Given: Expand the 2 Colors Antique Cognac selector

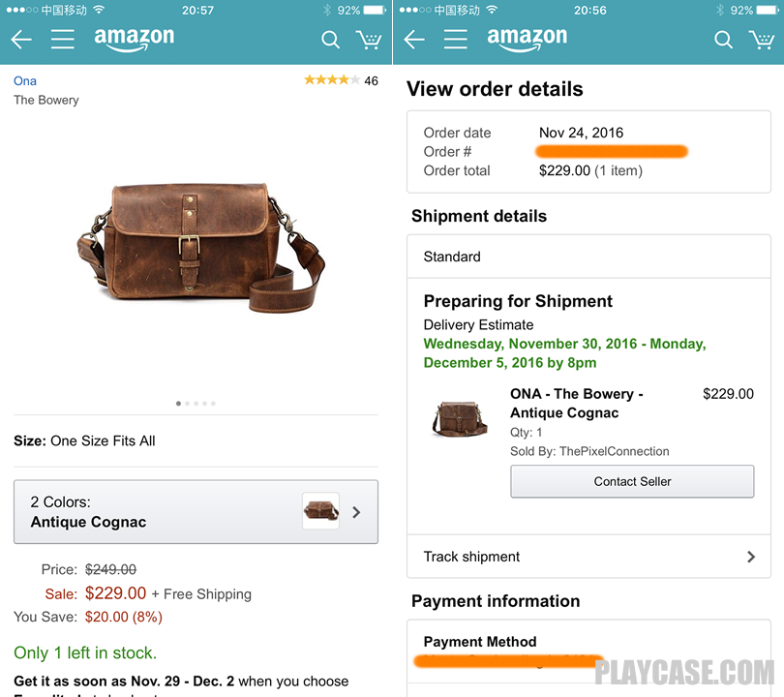Looking at the screenshot, I should pyautogui.click(x=196, y=511).
